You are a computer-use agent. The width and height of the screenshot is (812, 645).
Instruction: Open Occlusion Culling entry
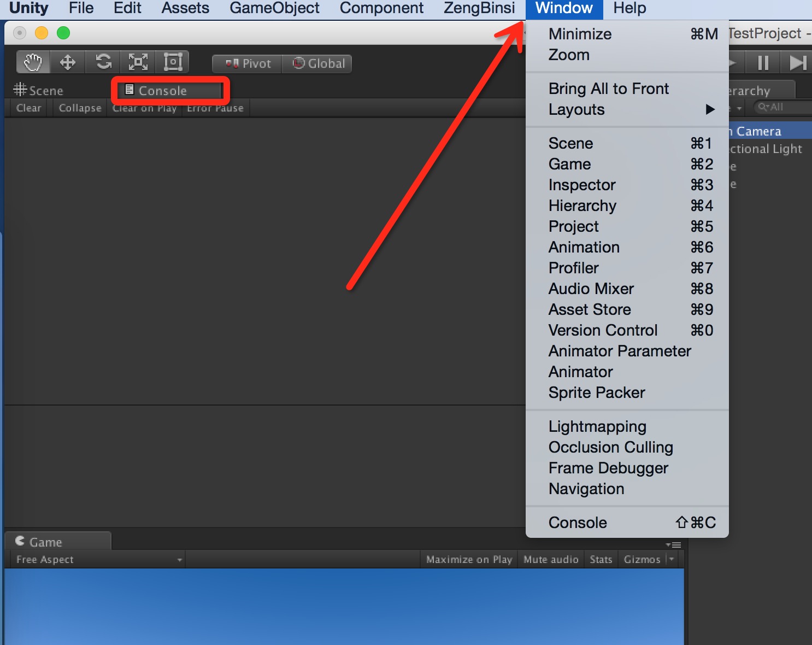coord(627,447)
